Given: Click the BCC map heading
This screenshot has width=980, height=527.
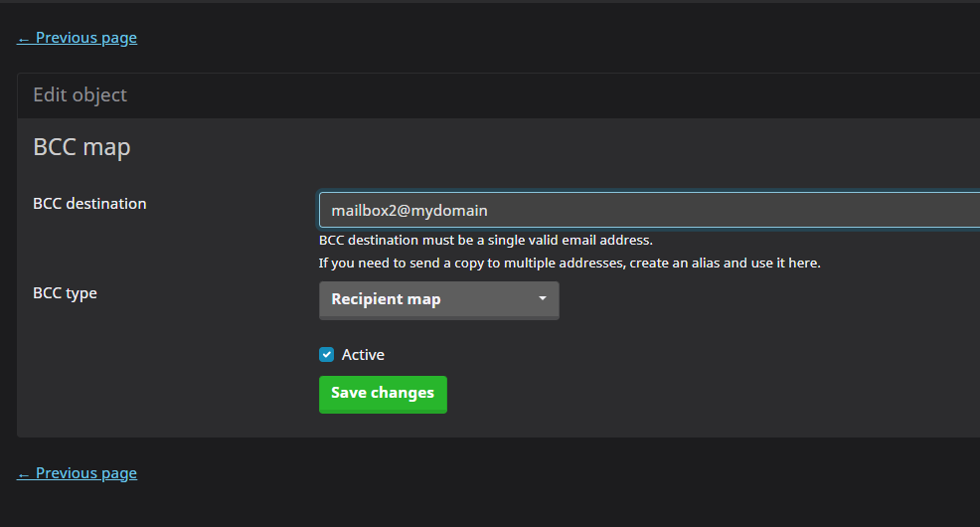Looking at the screenshot, I should click(x=82, y=147).
